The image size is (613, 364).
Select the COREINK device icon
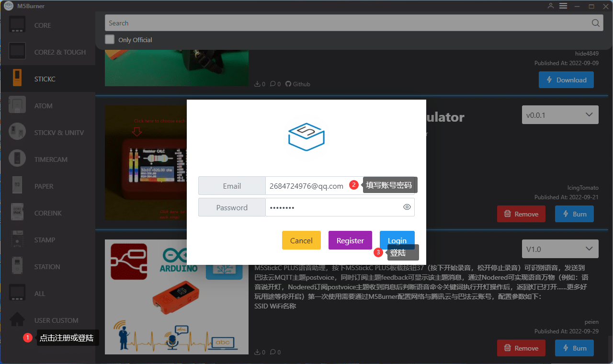click(x=17, y=213)
